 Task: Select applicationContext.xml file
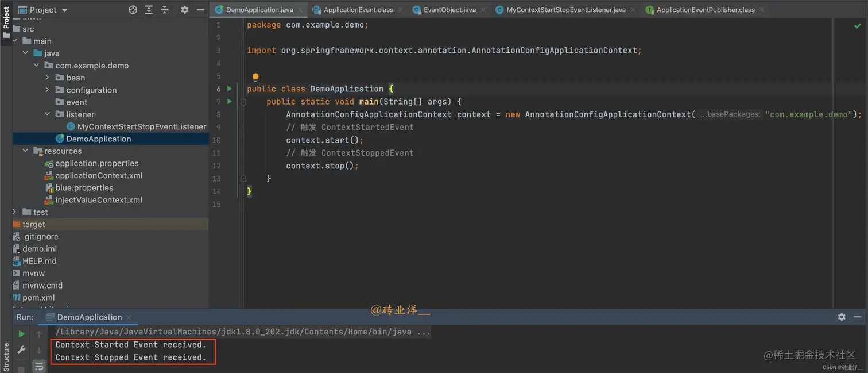[x=93, y=175]
